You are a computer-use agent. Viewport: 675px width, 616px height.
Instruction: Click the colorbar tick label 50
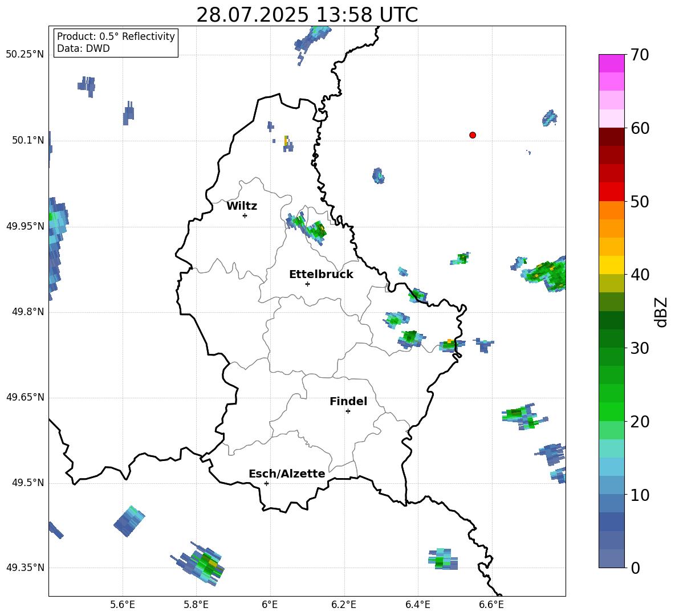pyautogui.click(x=640, y=201)
